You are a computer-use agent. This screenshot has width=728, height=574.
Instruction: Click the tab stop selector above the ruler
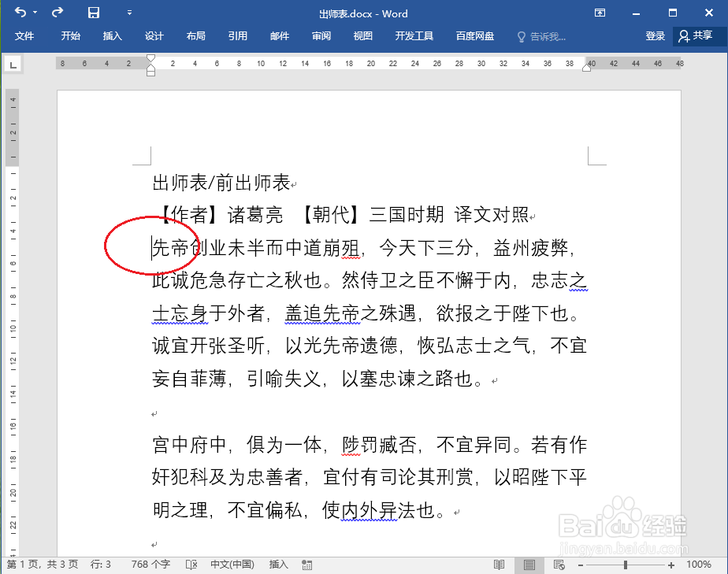(13, 65)
